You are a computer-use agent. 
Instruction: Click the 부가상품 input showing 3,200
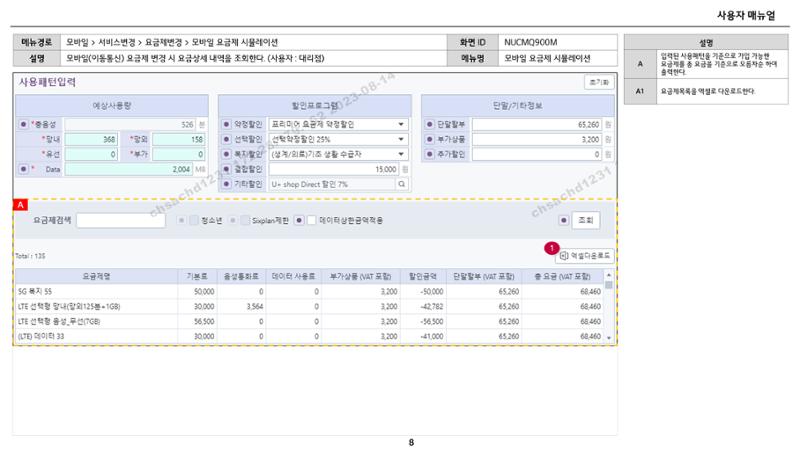[537, 139]
